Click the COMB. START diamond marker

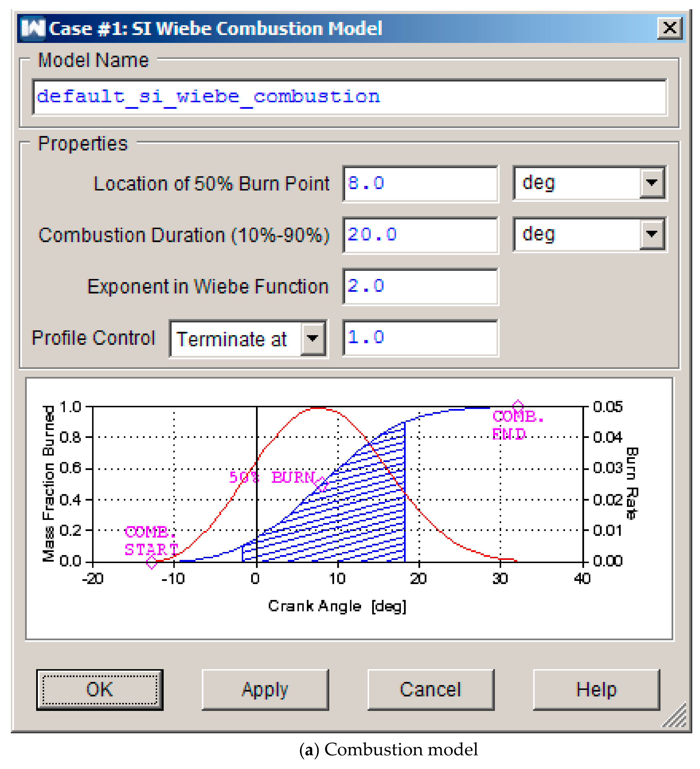(x=152, y=562)
